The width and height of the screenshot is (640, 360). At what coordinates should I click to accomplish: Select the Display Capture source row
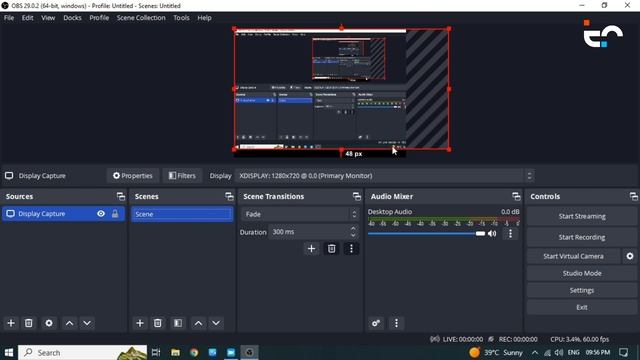click(63, 214)
